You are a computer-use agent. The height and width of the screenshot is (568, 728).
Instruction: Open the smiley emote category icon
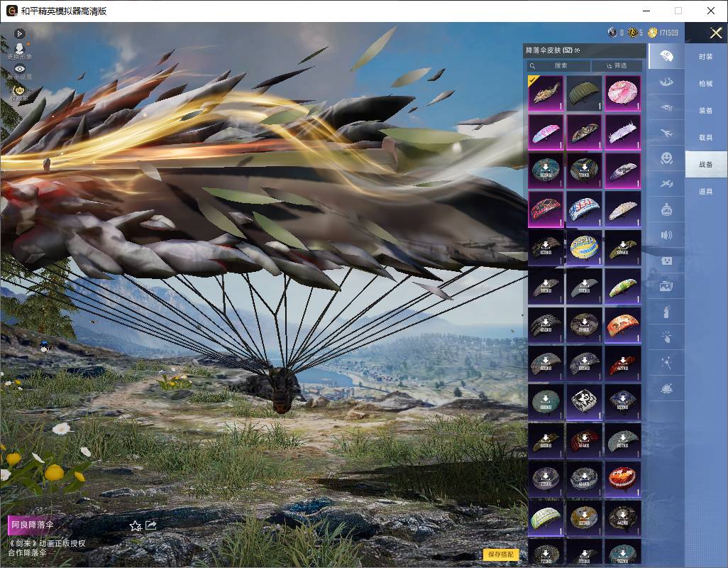(x=666, y=158)
